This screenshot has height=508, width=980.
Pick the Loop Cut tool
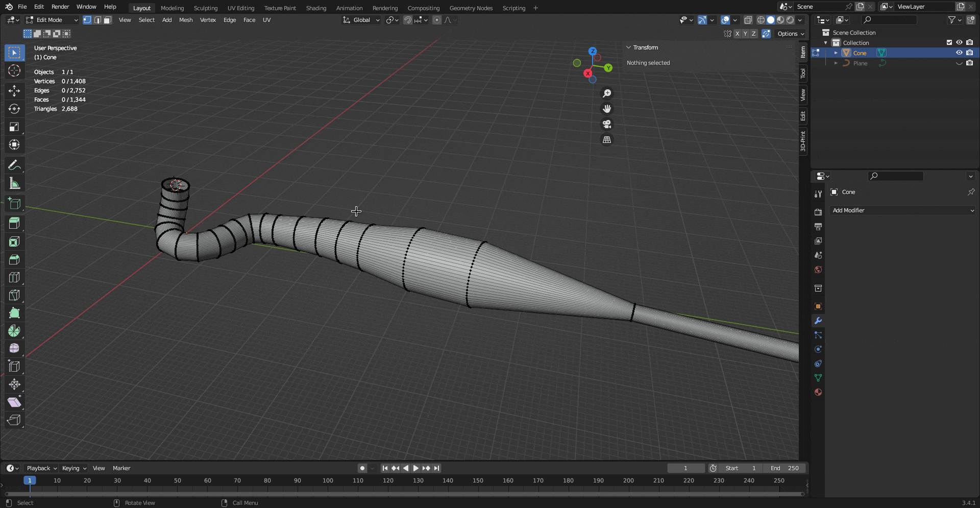point(14,278)
